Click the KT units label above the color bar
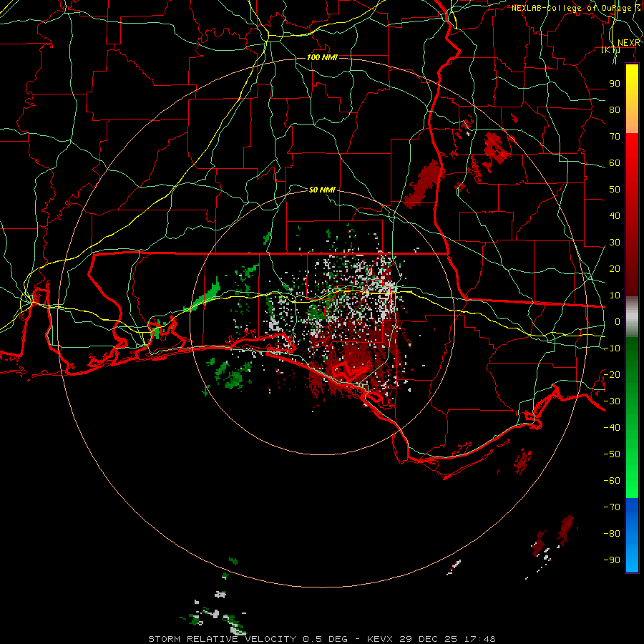Viewport: 644px width, 644px height. pos(611,50)
